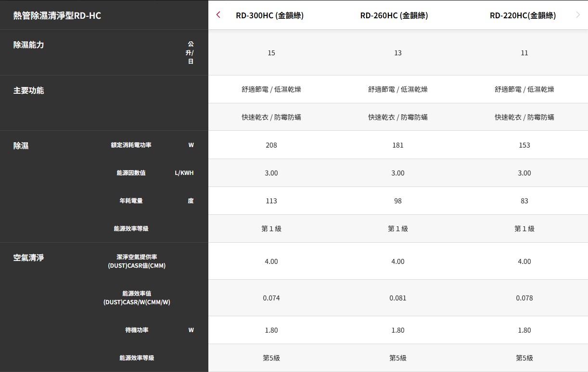Click the 能源因數值 label
The height and width of the screenshot is (372, 588).
131,173
